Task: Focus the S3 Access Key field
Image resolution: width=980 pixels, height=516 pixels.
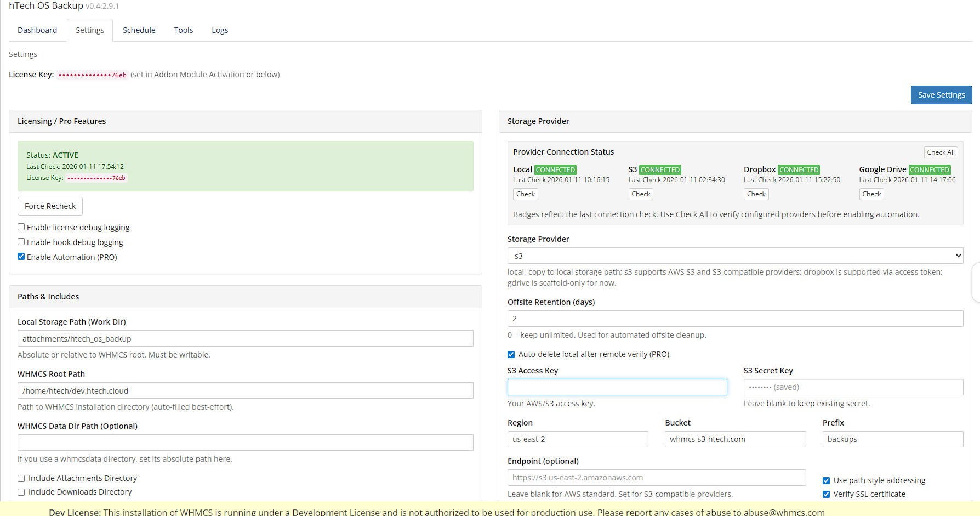Action: (x=617, y=387)
